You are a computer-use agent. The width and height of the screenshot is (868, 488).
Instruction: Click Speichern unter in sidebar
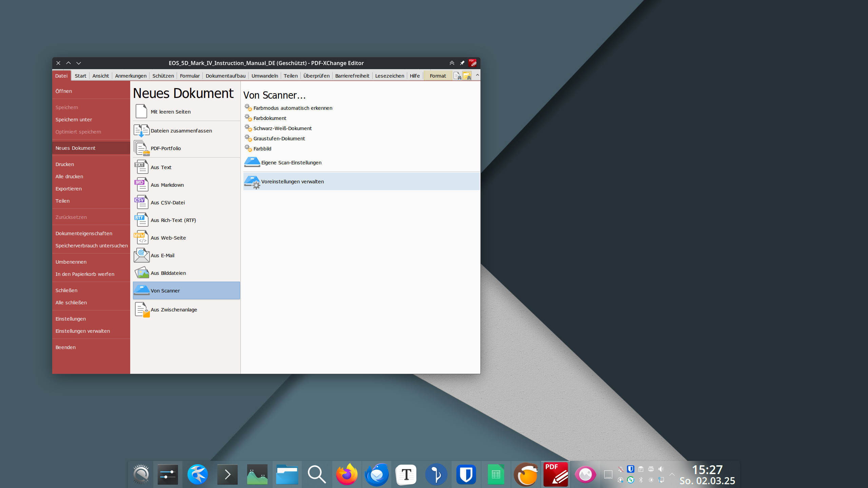point(74,119)
